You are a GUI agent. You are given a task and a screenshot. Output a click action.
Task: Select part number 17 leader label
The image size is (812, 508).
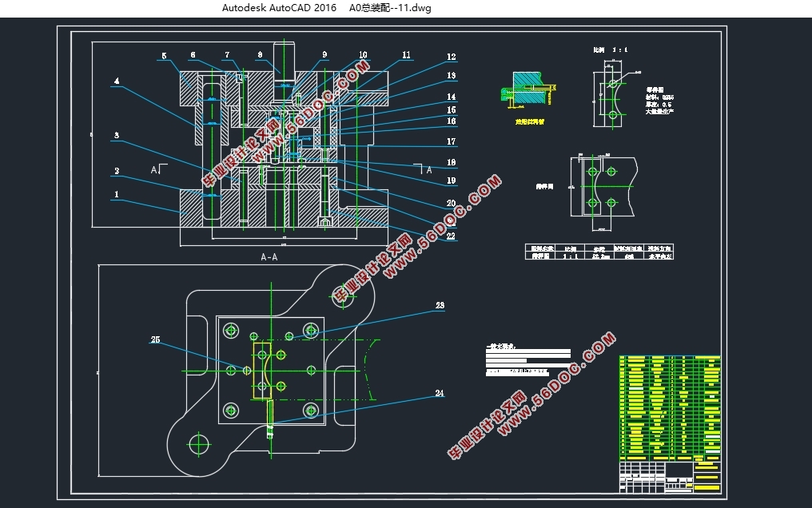point(452,142)
